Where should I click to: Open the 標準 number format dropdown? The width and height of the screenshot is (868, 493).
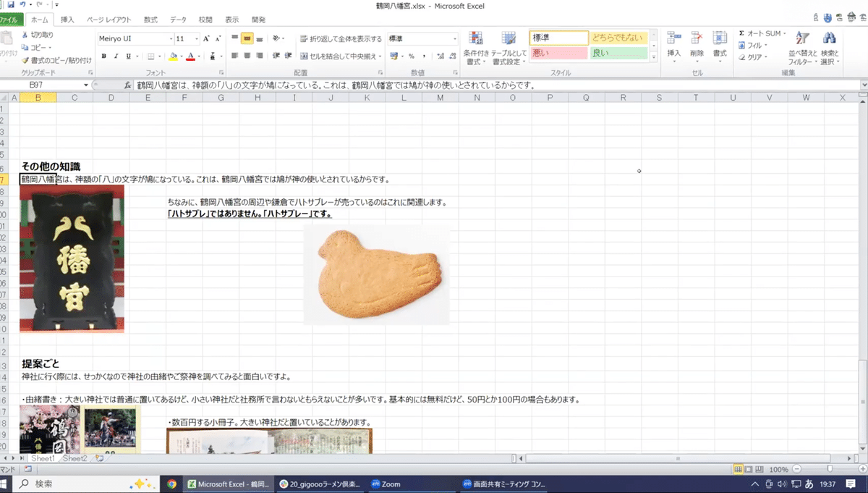pos(454,39)
